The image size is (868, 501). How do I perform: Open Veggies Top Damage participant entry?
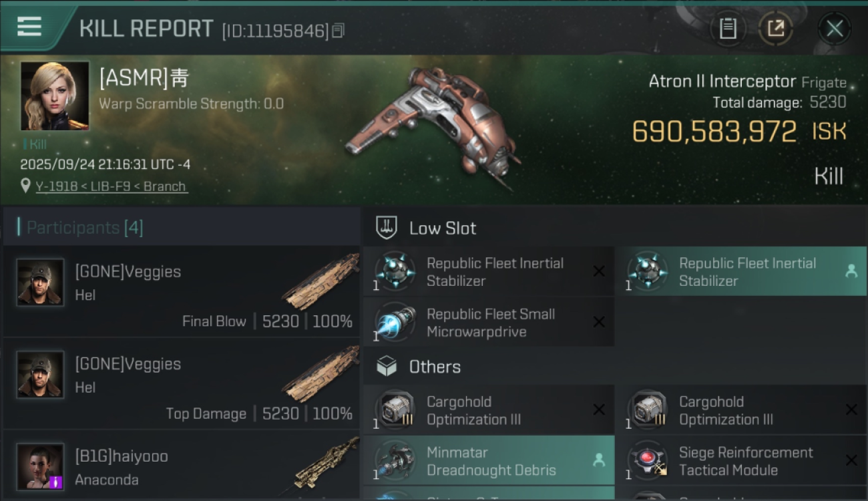click(182, 384)
